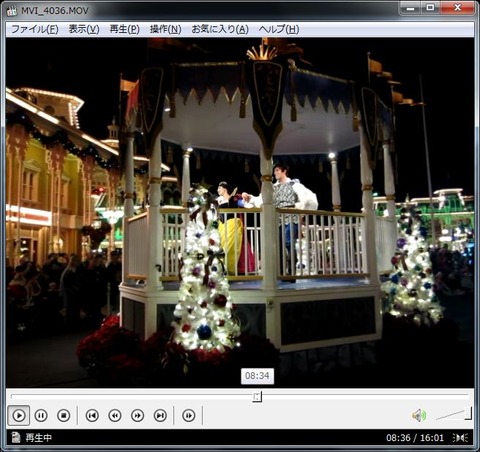
Task: Click the status bar file icon
Action: click(x=16, y=437)
